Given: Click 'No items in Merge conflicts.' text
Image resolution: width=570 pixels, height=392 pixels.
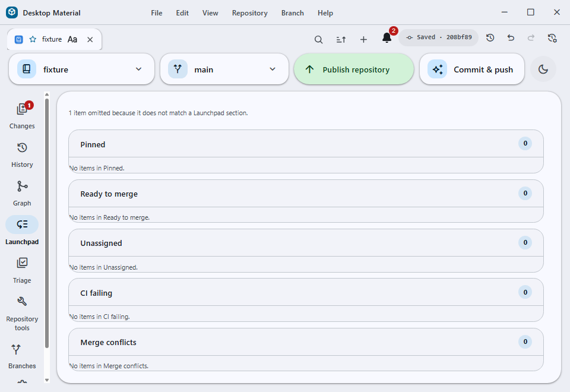Looking at the screenshot, I should (109, 366).
